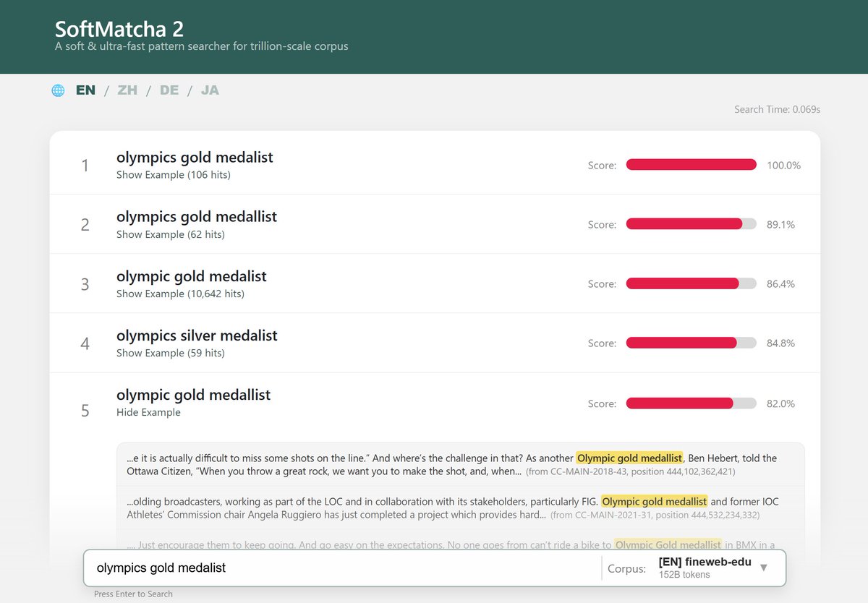Select result title 'olympics gold medallist'
Screen dimensions: 868x603
point(197,216)
